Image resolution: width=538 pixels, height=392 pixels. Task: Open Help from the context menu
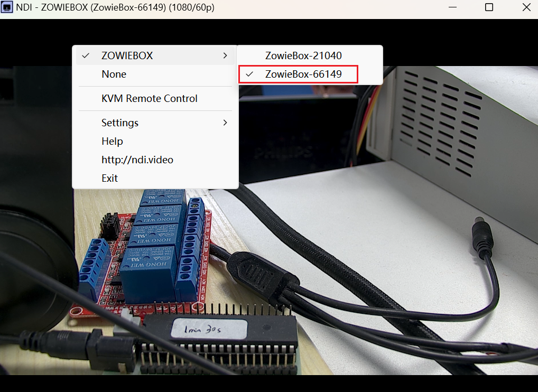tap(112, 141)
